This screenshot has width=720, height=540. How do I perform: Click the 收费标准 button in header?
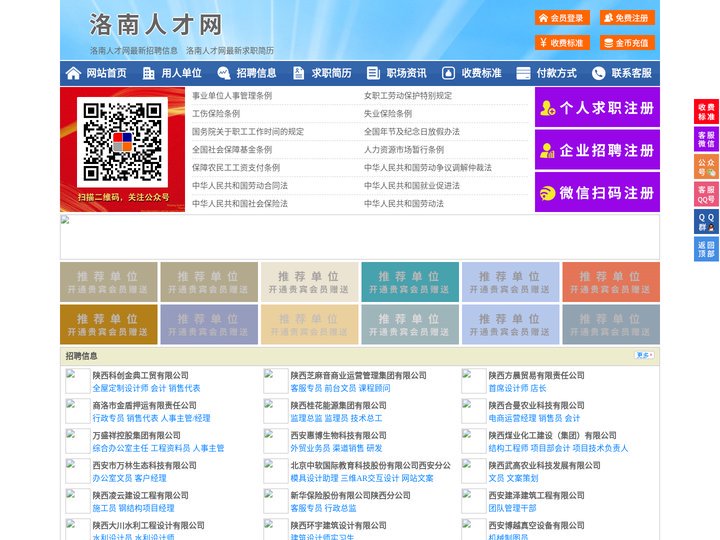tap(562, 43)
